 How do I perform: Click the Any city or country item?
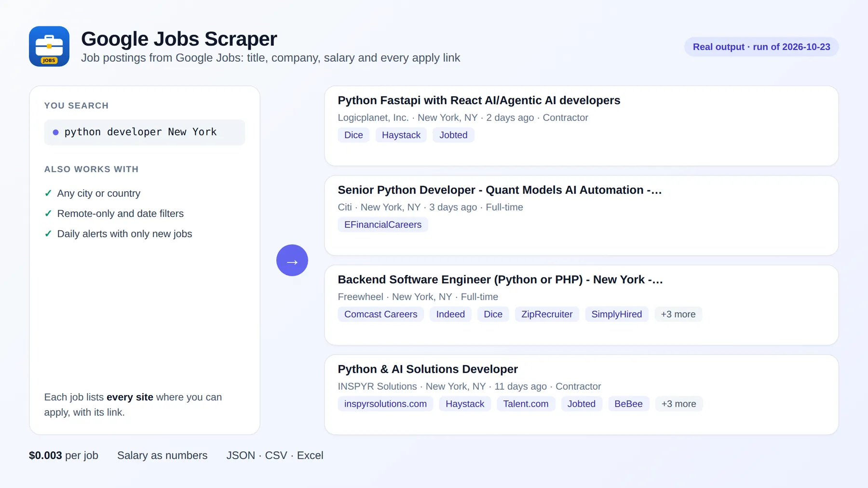point(99,193)
